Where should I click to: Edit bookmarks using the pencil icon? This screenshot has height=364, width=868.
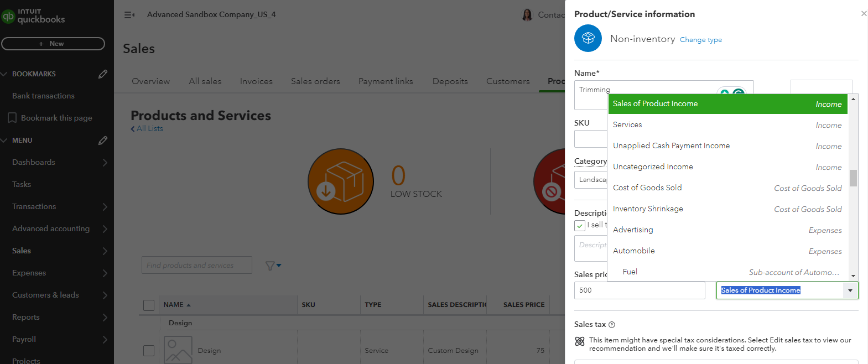click(103, 74)
